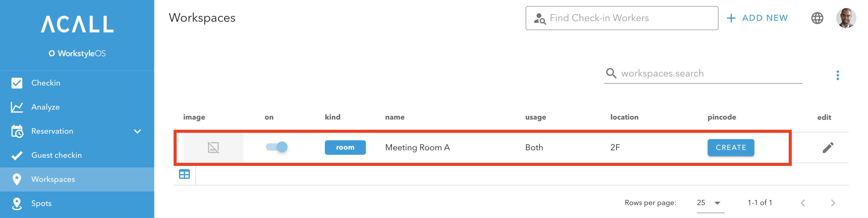
Task: Click the user profile avatar
Action: point(846,18)
